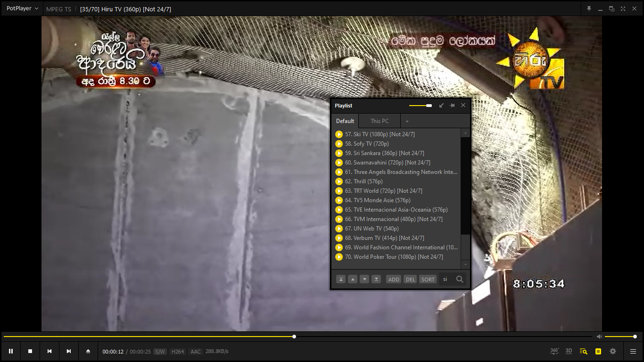Screen dimensions: 644x362
Task: Adjust the main volume slider
Action: click(x=621, y=337)
